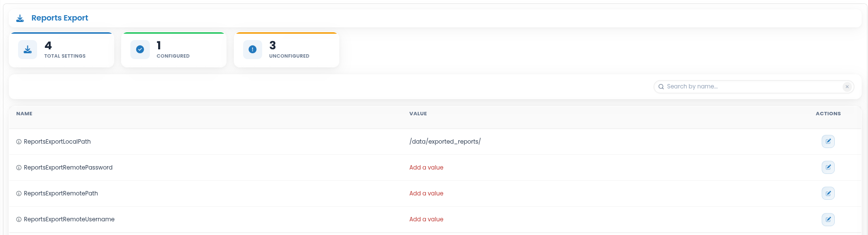Add a value for ReportsExportRemotePassword
868x235 pixels.
(426, 168)
